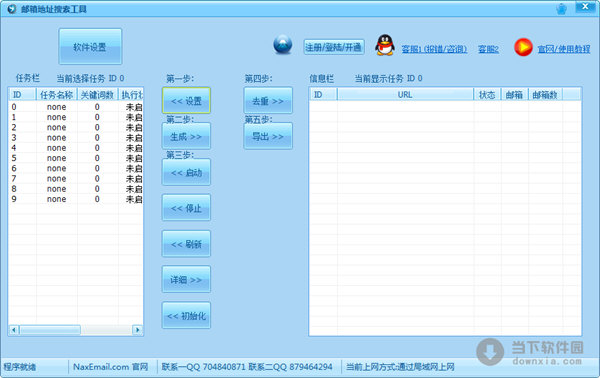Click 去重 >> deduplicate button
600x378 pixels.
pos(268,101)
